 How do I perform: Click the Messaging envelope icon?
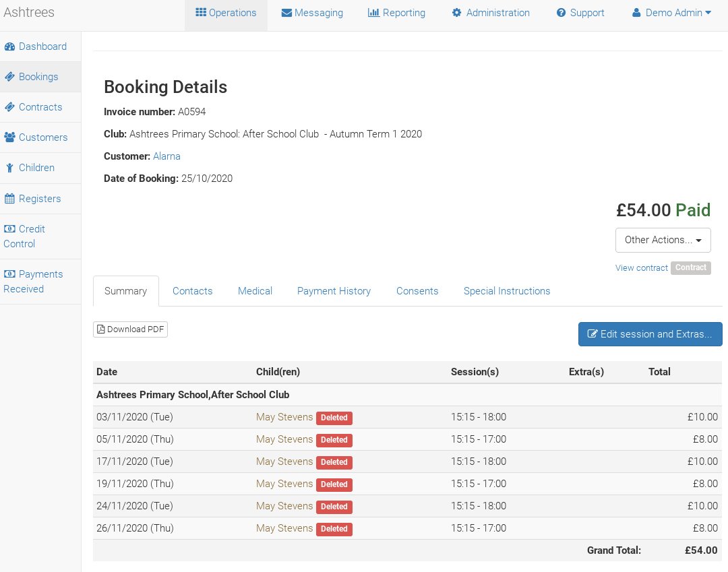(x=286, y=13)
